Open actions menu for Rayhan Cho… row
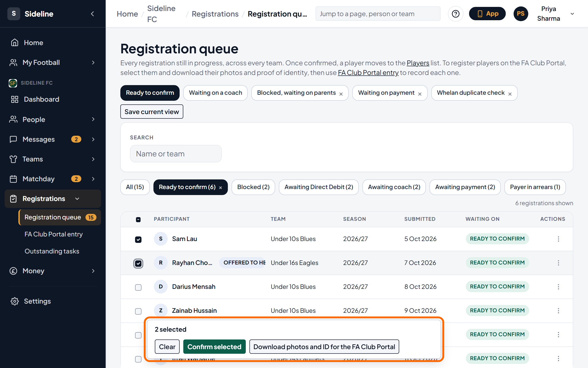Image resolution: width=588 pixels, height=368 pixels. click(558, 263)
